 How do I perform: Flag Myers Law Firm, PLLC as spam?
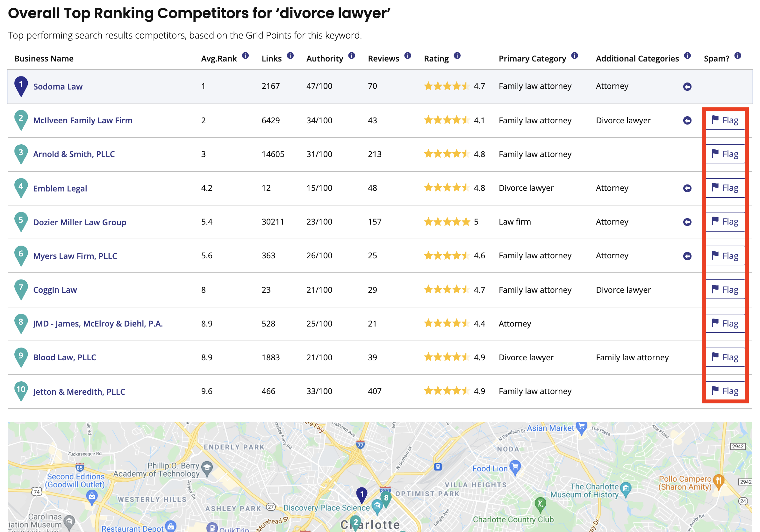(725, 255)
